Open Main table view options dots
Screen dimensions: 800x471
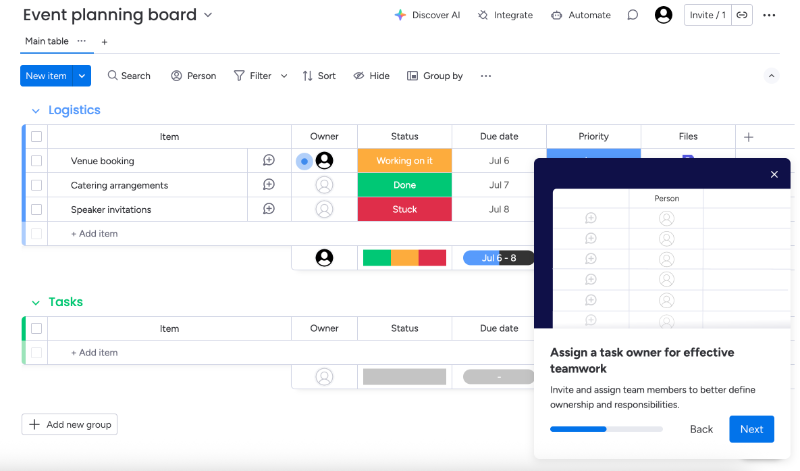coord(82,41)
